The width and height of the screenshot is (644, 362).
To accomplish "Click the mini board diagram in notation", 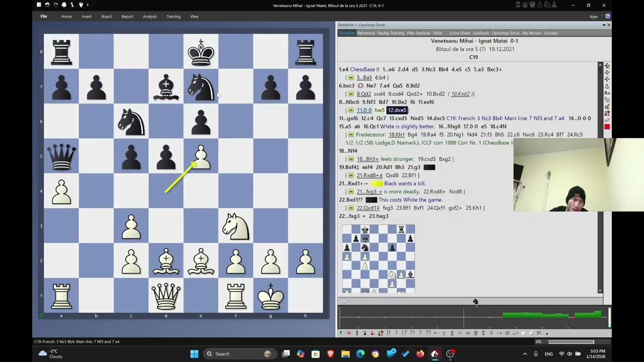I will click(378, 258).
